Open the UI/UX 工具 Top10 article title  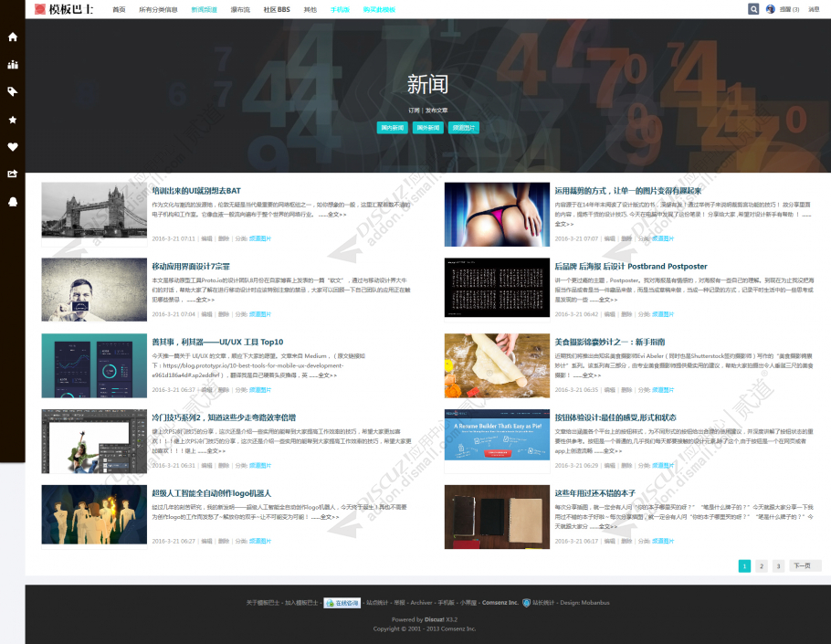pos(217,342)
